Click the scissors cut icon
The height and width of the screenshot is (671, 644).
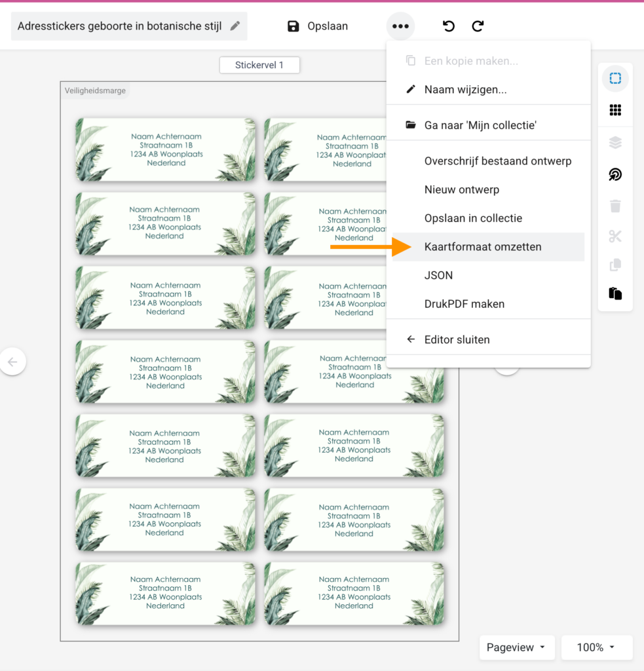pos(615,237)
